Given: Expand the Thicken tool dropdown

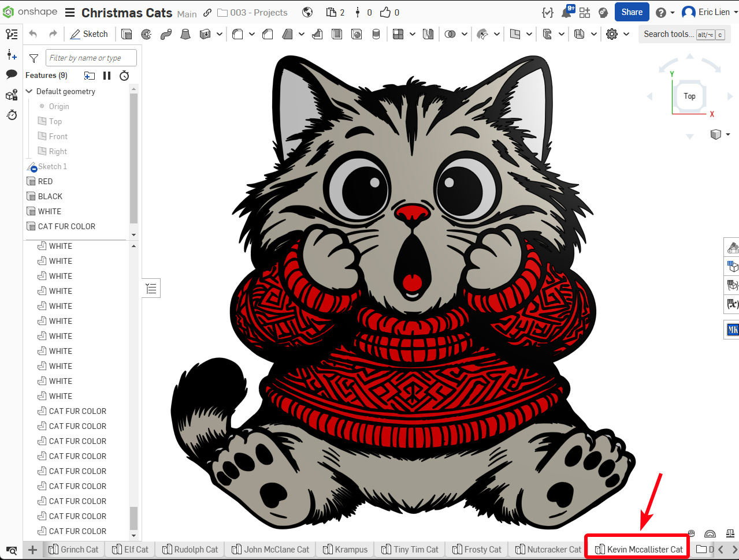Looking at the screenshot, I should pos(220,34).
